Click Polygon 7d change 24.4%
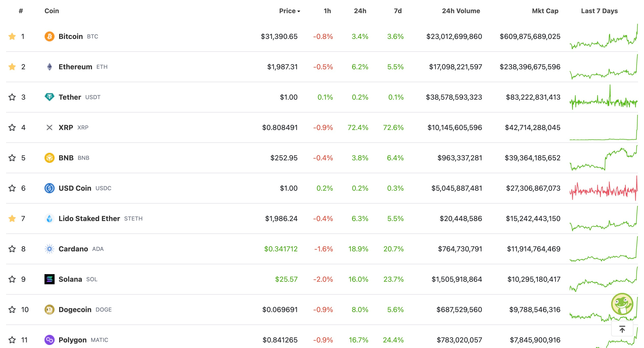This screenshot has width=644, height=348. pos(393,340)
